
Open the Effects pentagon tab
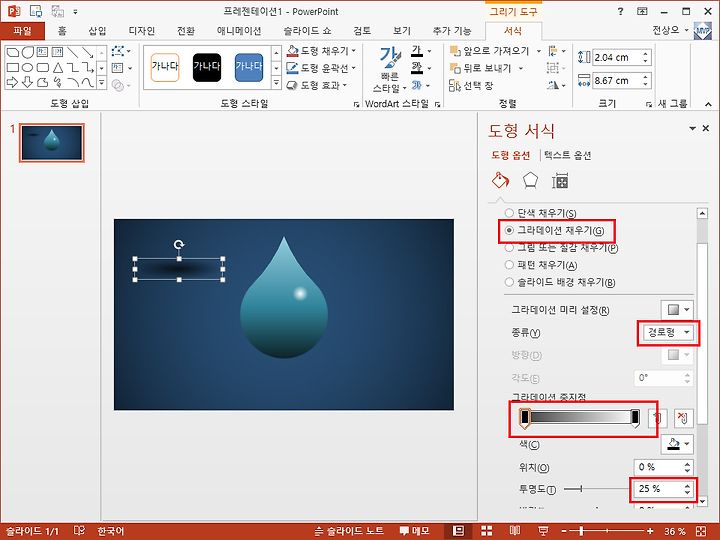(x=530, y=180)
